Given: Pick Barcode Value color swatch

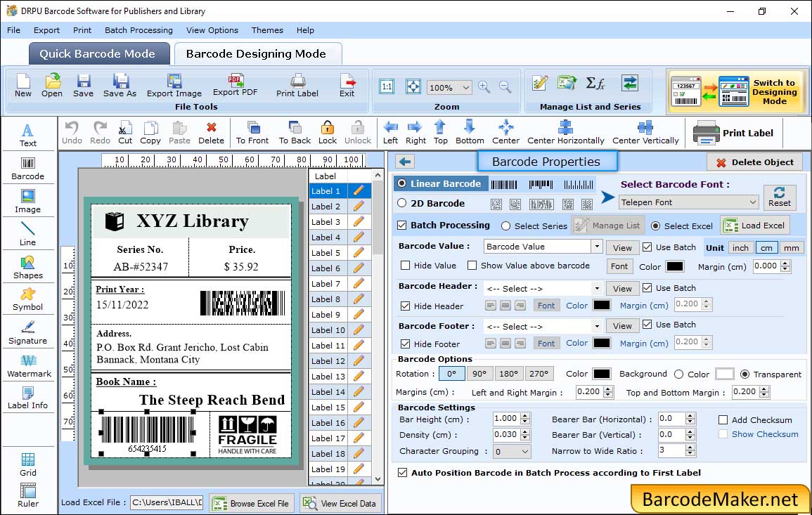Looking at the screenshot, I should coord(675,266).
